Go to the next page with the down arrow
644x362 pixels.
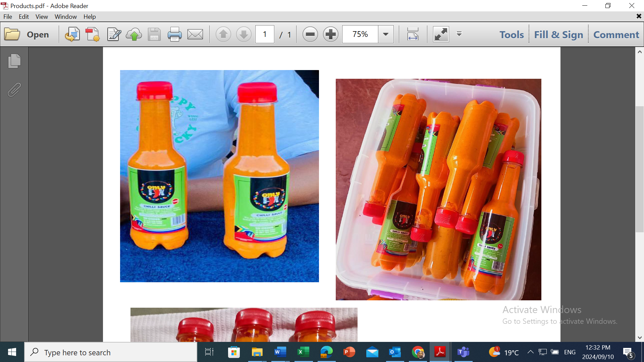[244, 34]
